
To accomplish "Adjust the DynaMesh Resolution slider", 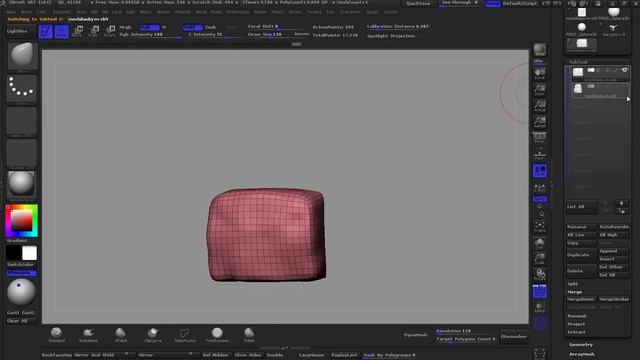I will [465, 331].
